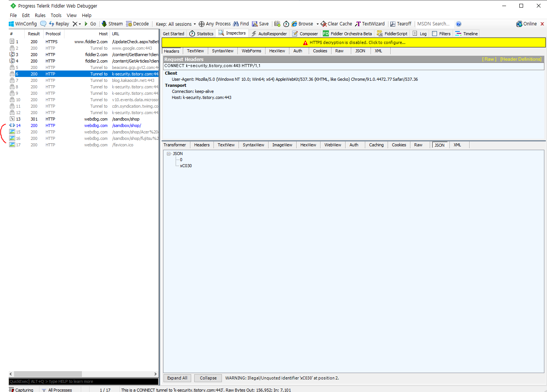Sort sessions by Result column header
Viewport: 547px width, 392px height.
34,34
